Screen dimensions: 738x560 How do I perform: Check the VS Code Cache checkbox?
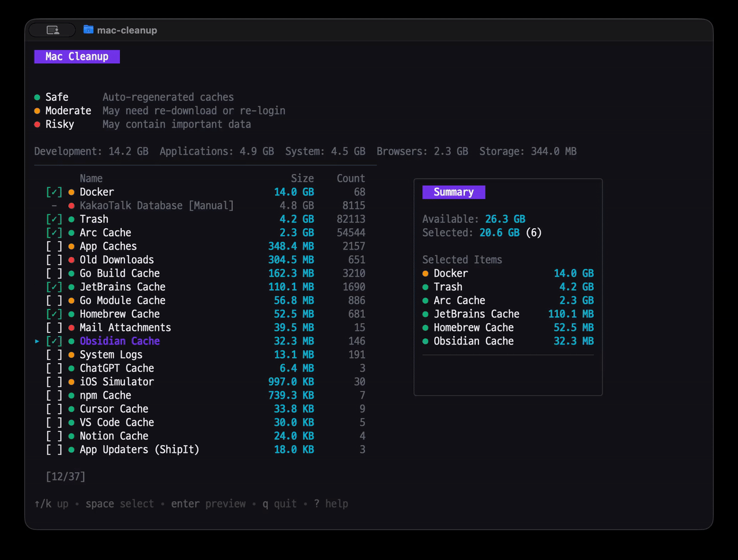tap(54, 422)
